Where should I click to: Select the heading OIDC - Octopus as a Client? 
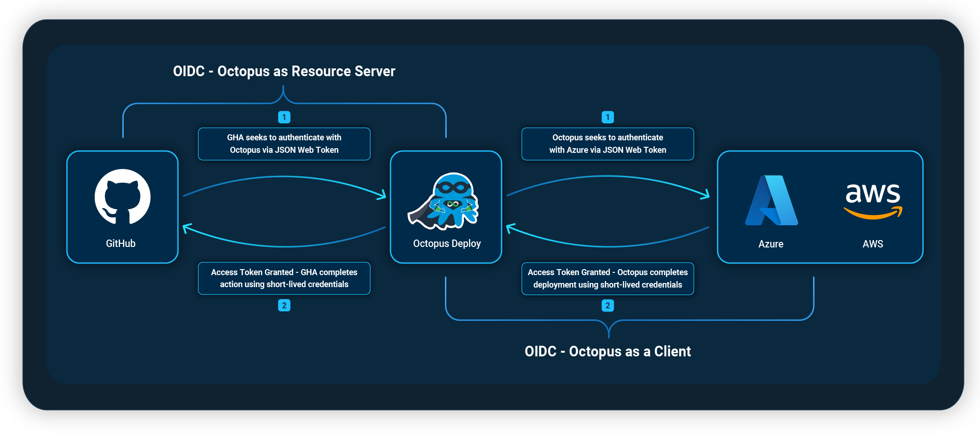click(608, 351)
